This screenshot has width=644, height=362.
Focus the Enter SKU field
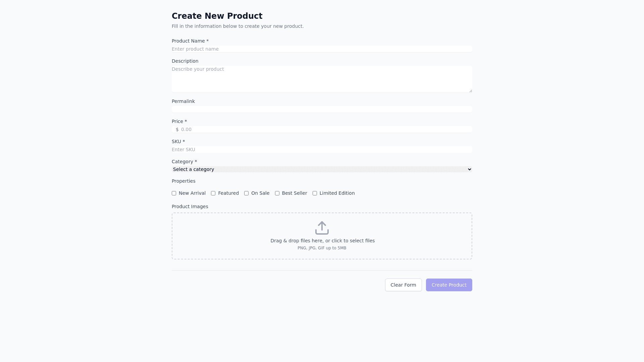pyautogui.click(x=322, y=149)
